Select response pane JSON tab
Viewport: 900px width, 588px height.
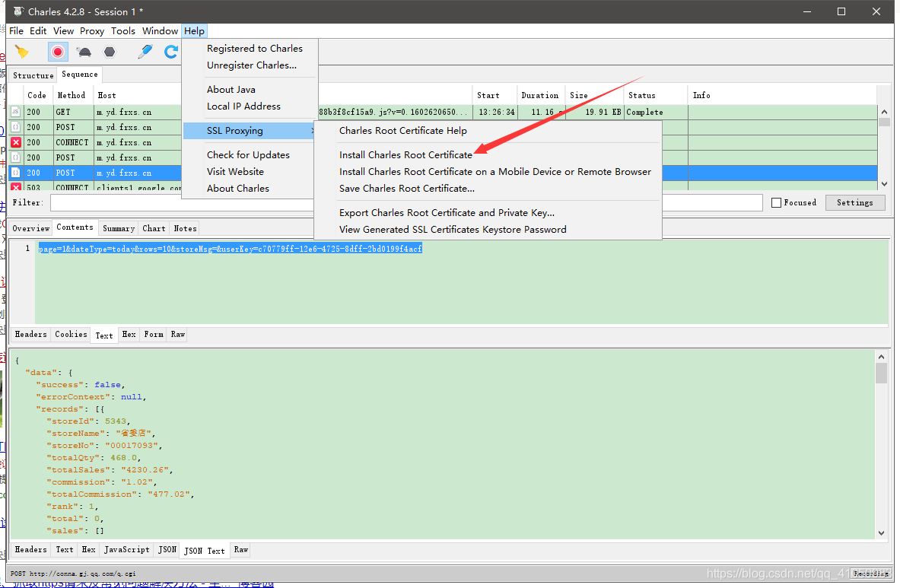(167, 549)
